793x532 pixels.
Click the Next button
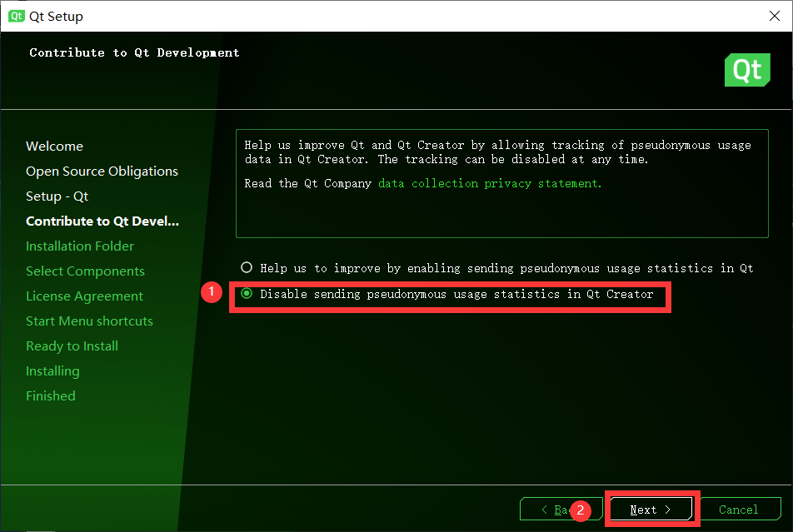[651, 510]
